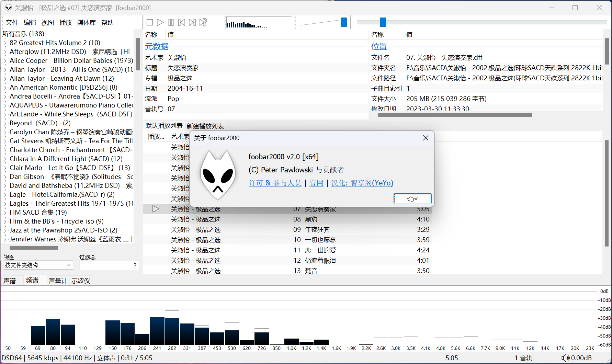Expand the 82 Greatest Hits Volume 2 folder
Viewport: 612px width, 364px height.
(5, 43)
